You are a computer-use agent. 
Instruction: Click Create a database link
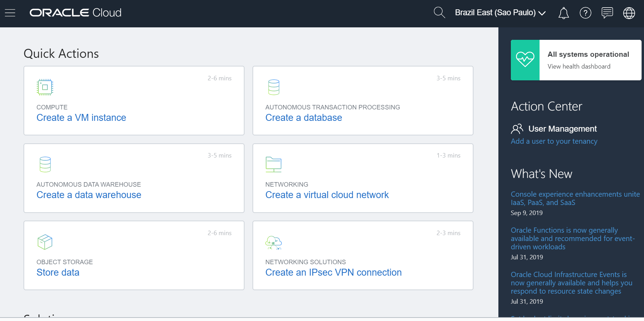tap(304, 118)
